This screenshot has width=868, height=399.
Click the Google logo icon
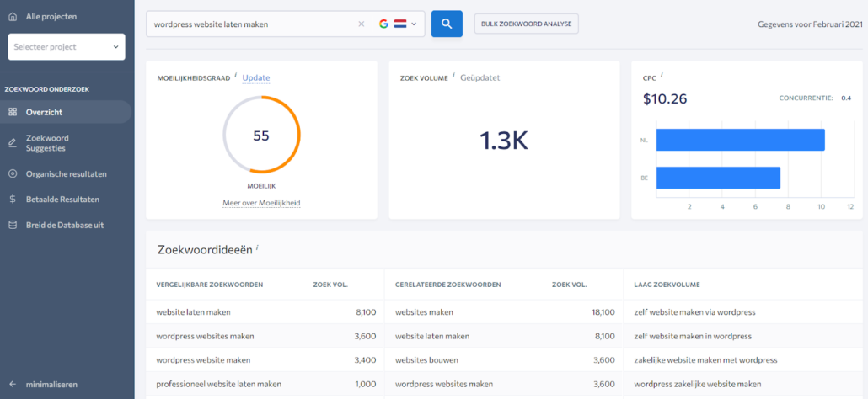[x=383, y=24]
